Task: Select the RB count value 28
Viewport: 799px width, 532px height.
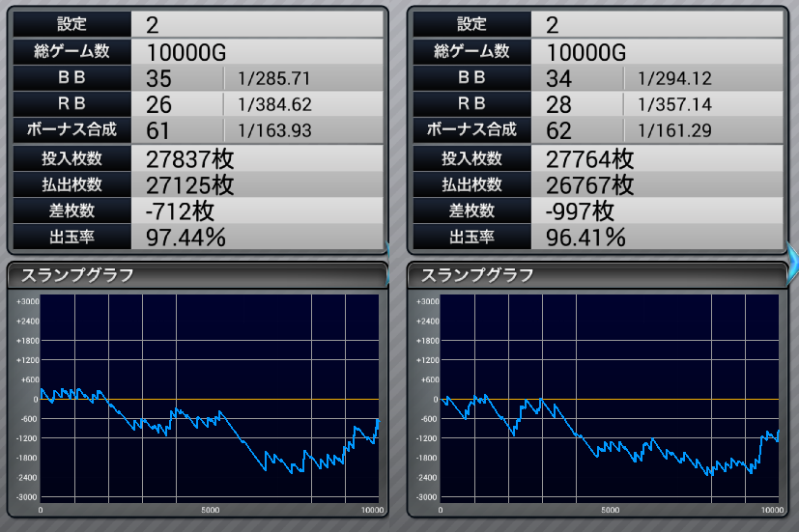Action: [x=559, y=104]
